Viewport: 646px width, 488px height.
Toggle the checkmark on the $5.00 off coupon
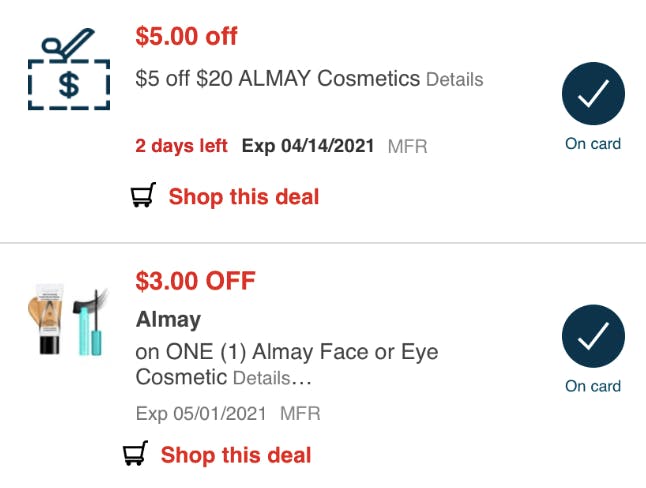pos(593,95)
